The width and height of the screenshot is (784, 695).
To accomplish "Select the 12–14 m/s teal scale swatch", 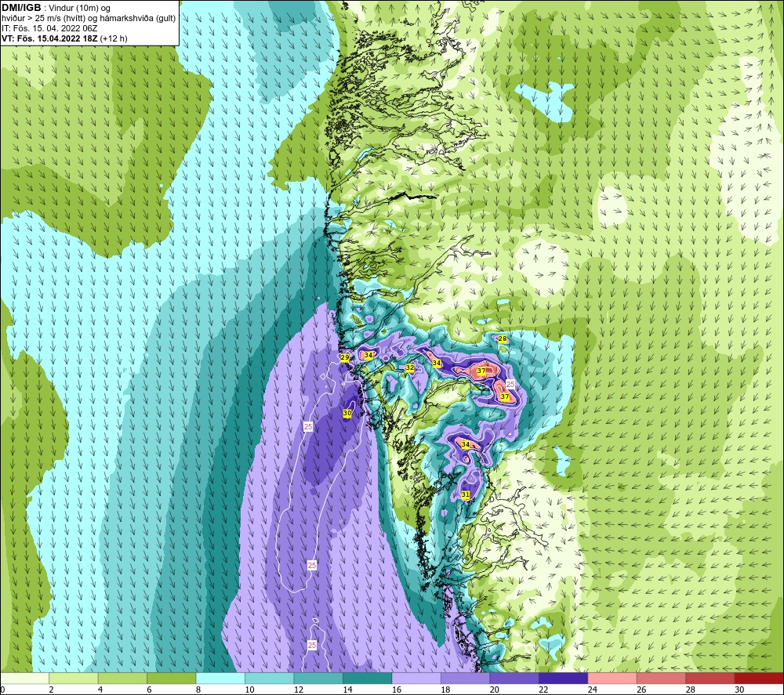I will (x=318, y=678).
